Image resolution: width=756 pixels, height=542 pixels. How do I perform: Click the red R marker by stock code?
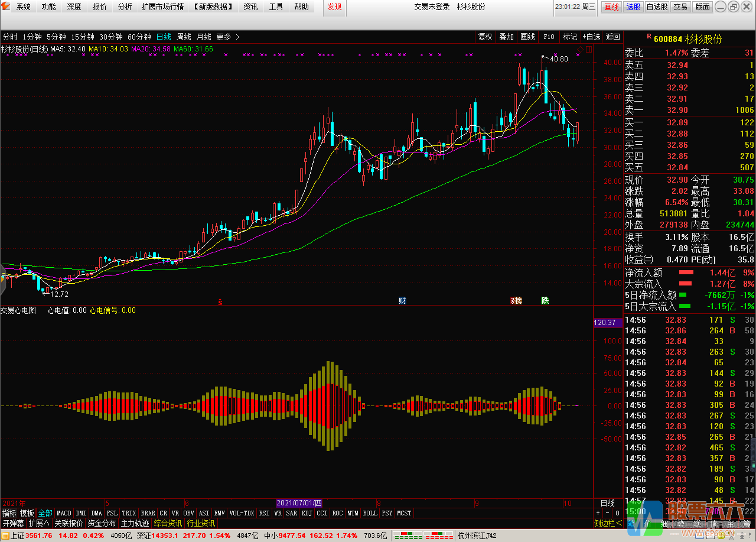pos(649,37)
